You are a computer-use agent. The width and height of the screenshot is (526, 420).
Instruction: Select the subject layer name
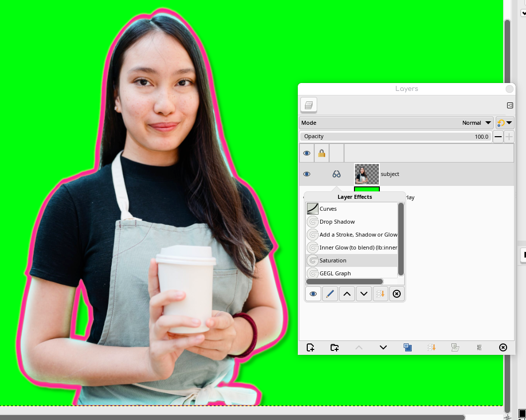[x=390, y=174]
